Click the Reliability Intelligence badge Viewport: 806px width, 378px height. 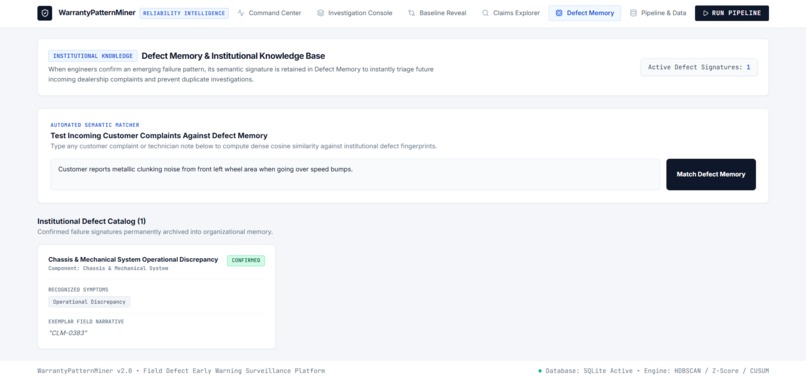click(x=184, y=13)
